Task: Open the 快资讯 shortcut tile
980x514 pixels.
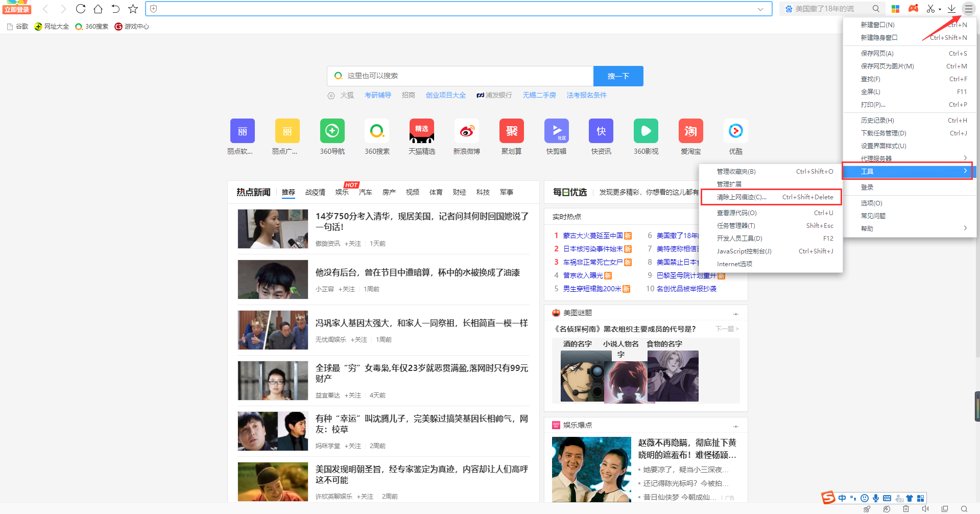Action: 601,136
